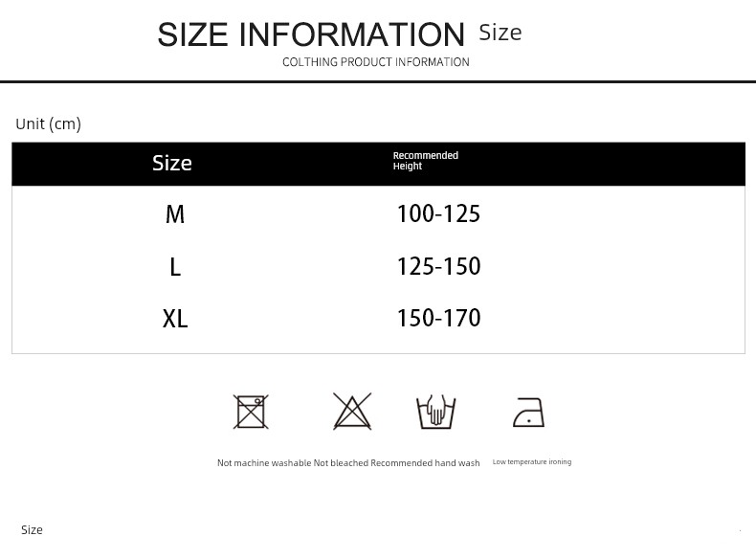The width and height of the screenshot is (756, 559).
Task: Click the low temperature iron icon
Action: click(x=529, y=413)
